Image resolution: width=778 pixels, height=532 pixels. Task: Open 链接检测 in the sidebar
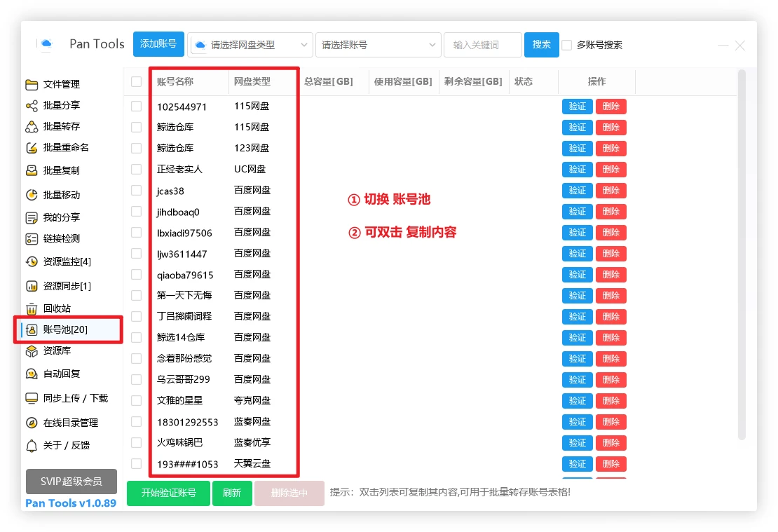pos(61,239)
